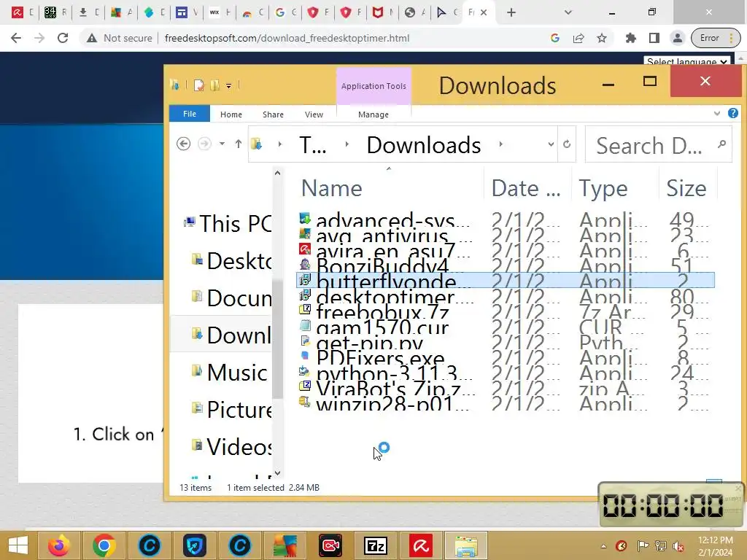Open Avira from the taskbar

coord(421,545)
